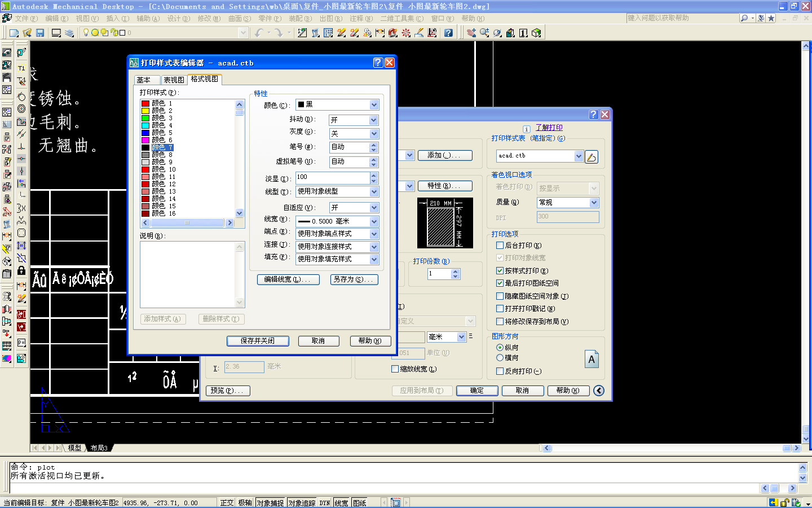Click the edit plot style table pencil icon
812x508 pixels.
click(x=592, y=157)
